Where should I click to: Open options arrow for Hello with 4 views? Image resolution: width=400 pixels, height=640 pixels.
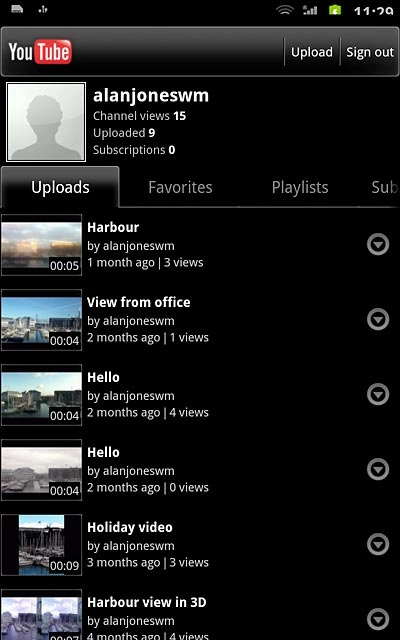[378, 394]
